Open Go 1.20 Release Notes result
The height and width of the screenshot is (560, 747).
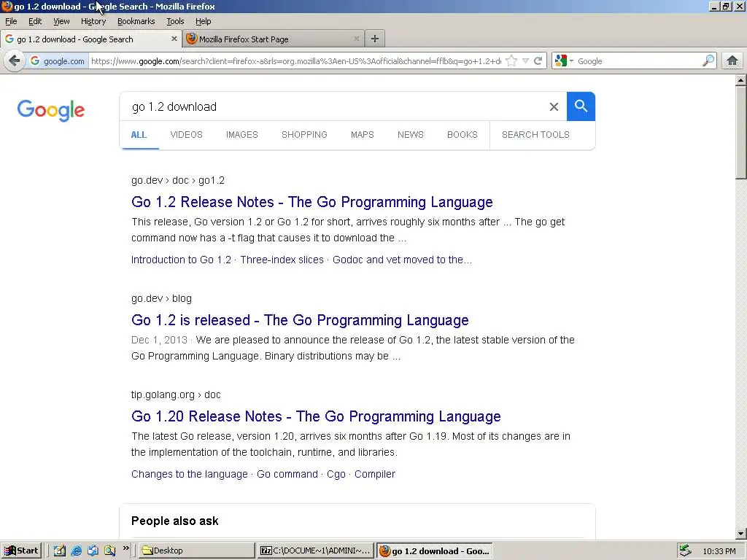(316, 416)
